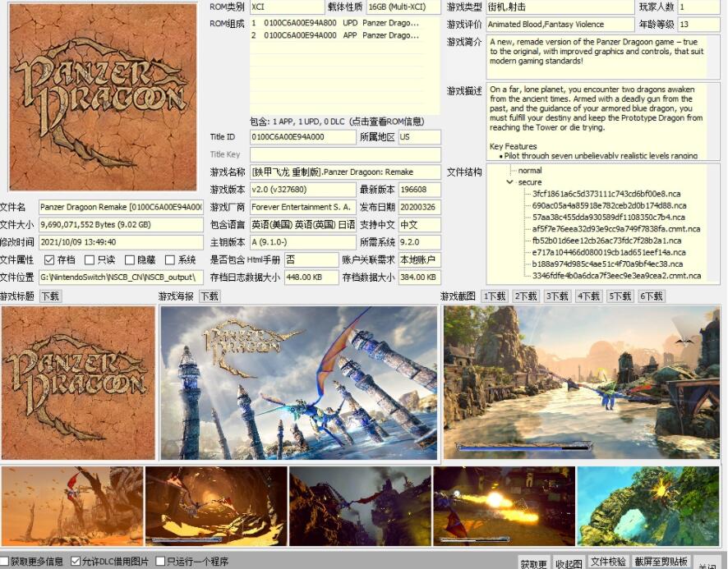Select the normal node in file structure tree
The image size is (728, 569).
(x=530, y=171)
